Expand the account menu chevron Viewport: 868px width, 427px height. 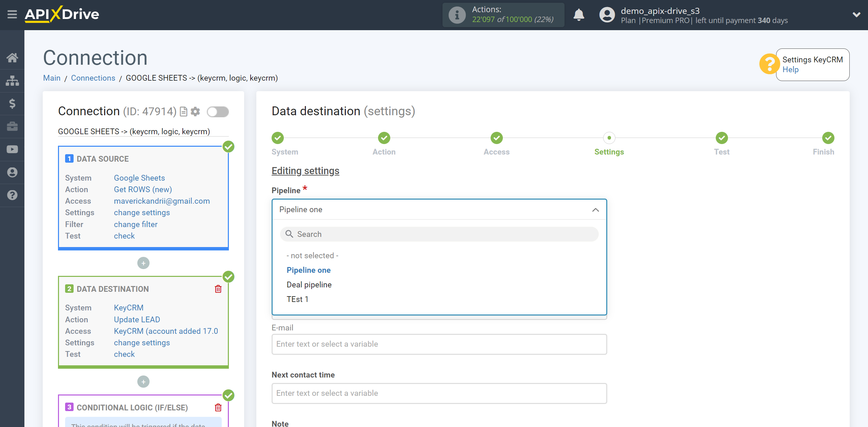coord(856,15)
